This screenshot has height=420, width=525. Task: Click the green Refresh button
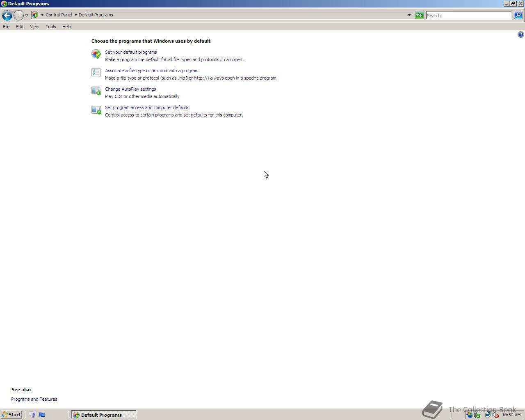[x=419, y=15]
